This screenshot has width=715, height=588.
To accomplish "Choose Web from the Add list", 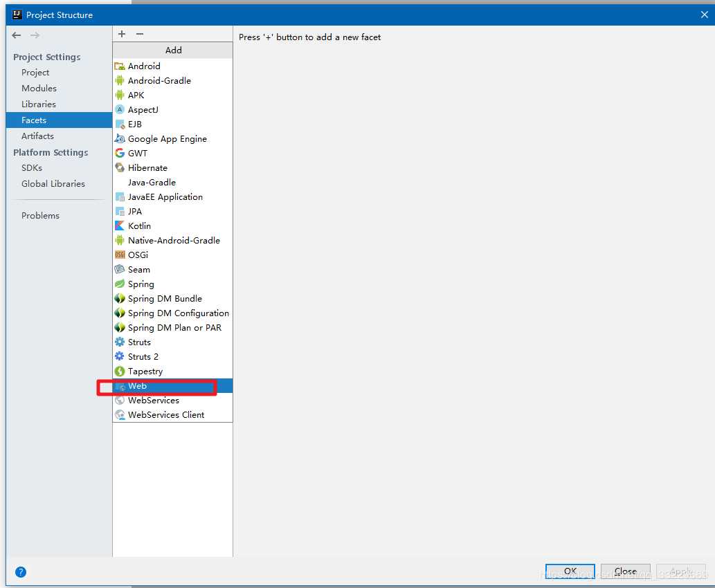I will pyautogui.click(x=172, y=385).
